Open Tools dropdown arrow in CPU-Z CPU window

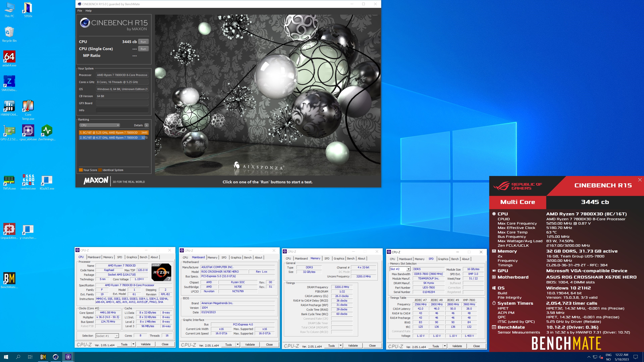(x=133, y=344)
